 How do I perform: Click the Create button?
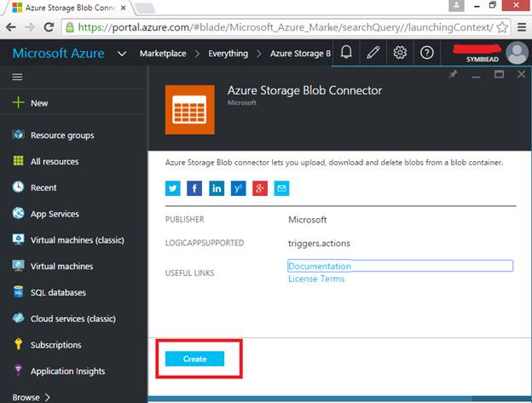194,359
